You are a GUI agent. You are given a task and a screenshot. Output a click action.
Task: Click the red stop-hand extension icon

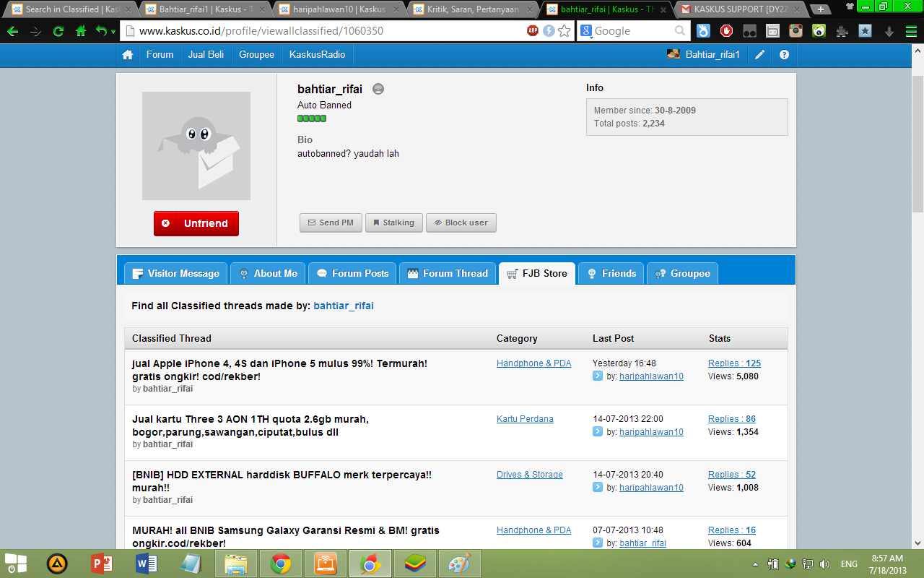click(726, 31)
